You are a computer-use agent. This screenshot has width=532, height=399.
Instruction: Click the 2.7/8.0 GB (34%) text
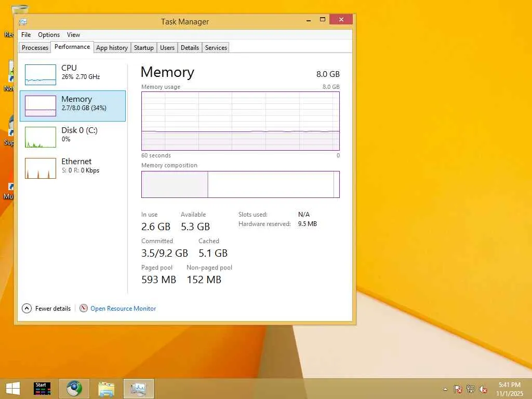pyautogui.click(x=84, y=108)
